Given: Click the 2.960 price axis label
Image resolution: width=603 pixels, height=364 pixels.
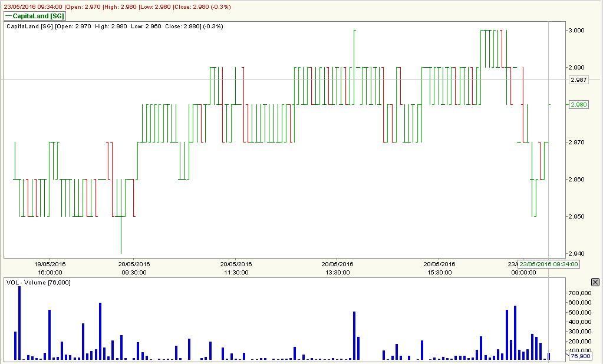Looking at the screenshot, I should pos(576,180).
